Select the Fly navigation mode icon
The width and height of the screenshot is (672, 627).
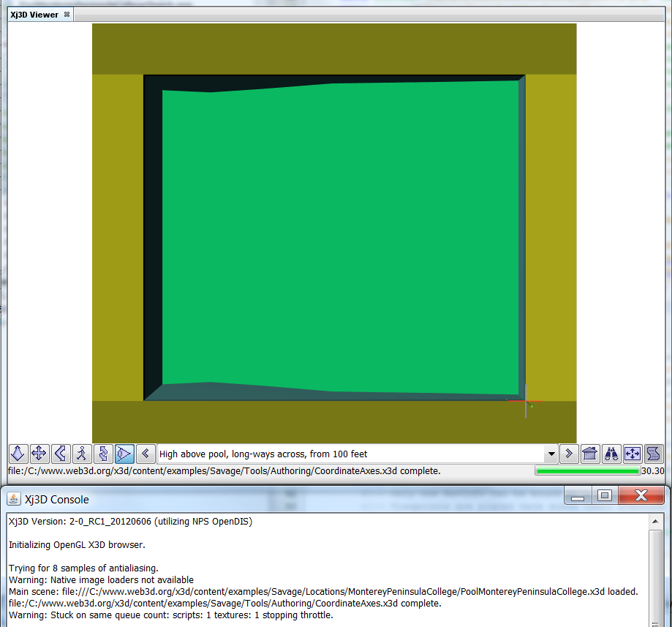tap(18, 454)
